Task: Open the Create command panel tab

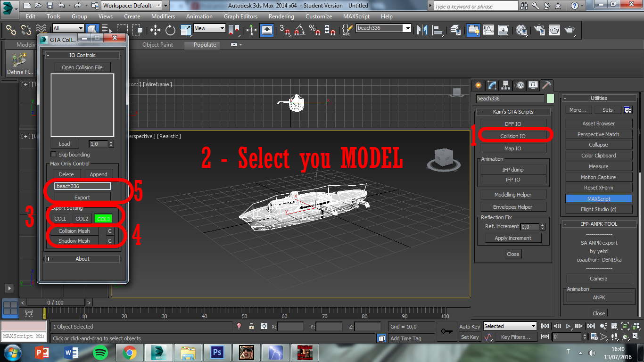Action: click(x=479, y=85)
